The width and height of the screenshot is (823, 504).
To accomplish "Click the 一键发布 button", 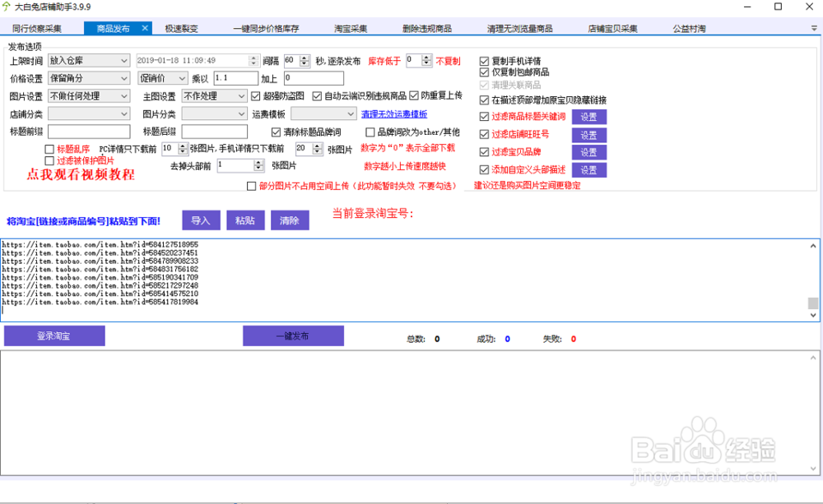I will [293, 335].
